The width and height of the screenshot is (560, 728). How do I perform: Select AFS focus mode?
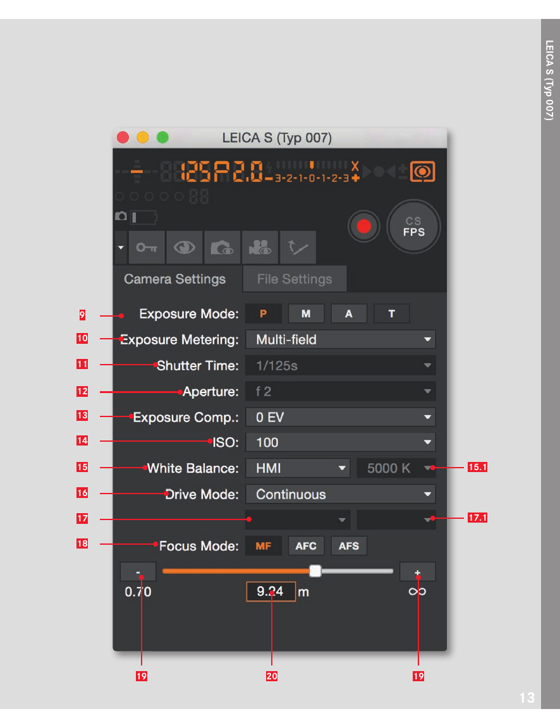click(x=349, y=546)
